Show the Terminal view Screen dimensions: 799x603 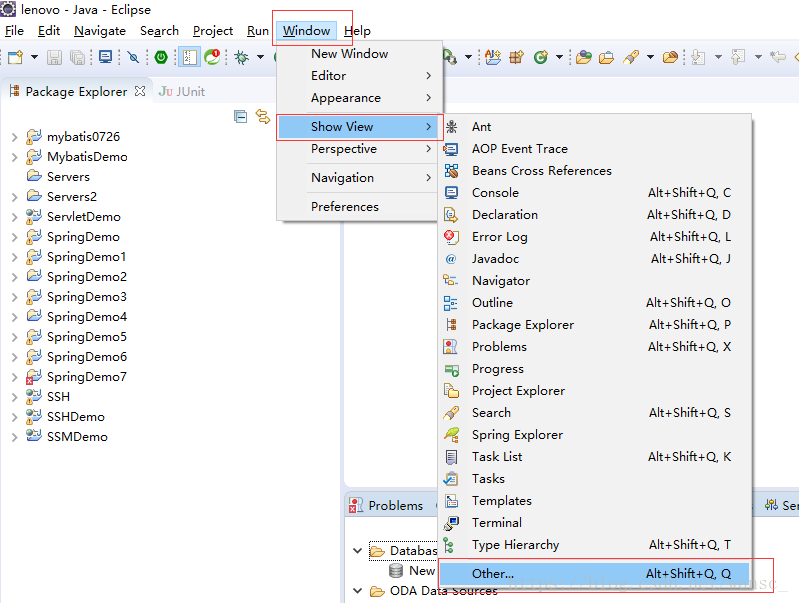click(595, 523)
